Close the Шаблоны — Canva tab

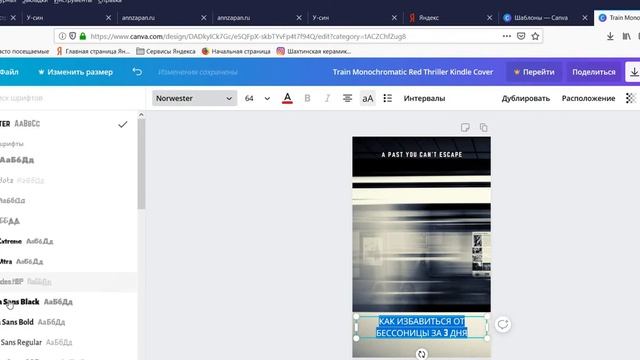coord(584,18)
